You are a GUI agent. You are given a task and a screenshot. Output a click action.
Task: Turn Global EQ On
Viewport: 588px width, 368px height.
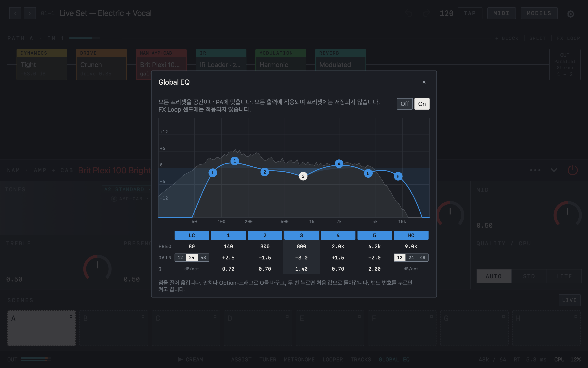(422, 104)
